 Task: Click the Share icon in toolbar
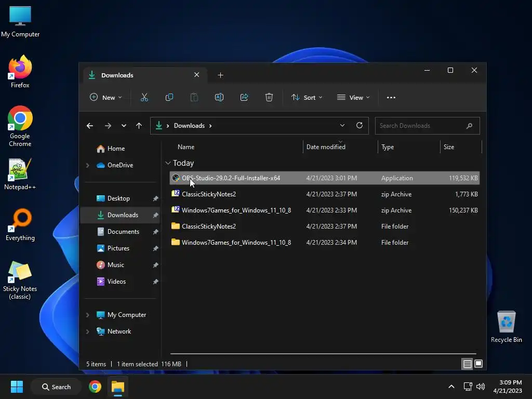pyautogui.click(x=244, y=97)
